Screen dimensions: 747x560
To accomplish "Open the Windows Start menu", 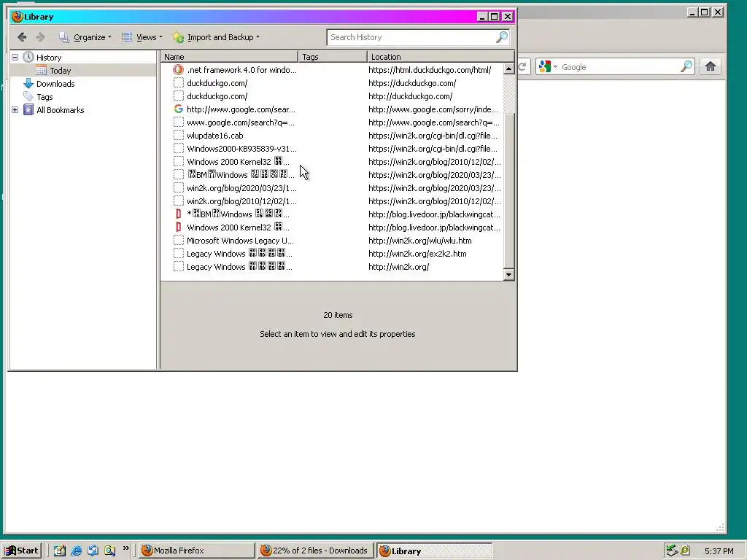I will click(21, 551).
